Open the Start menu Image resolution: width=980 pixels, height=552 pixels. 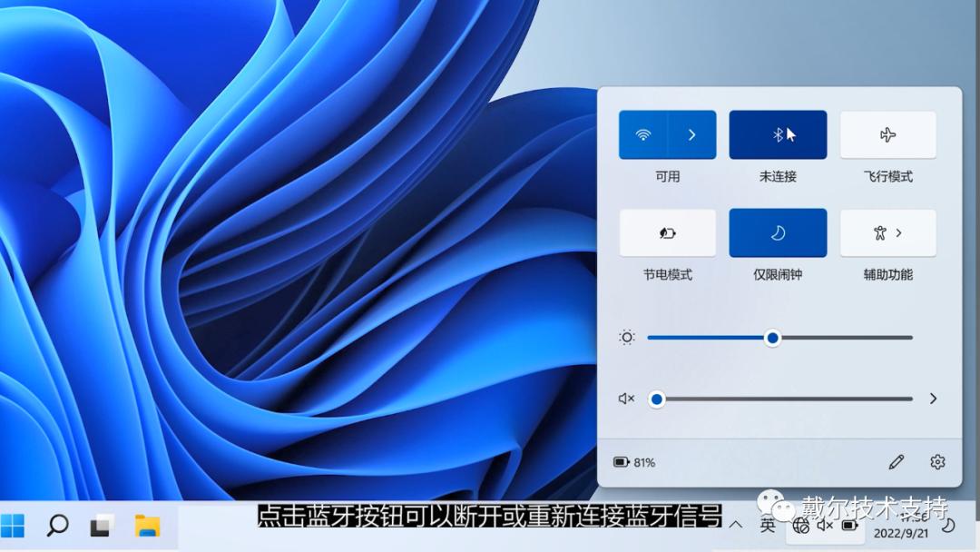pos(16,525)
